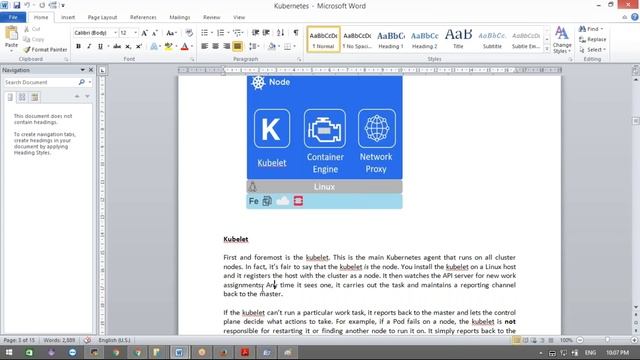Close the Navigation pane
The height and width of the screenshot is (360, 640).
click(x=91, y=70)
